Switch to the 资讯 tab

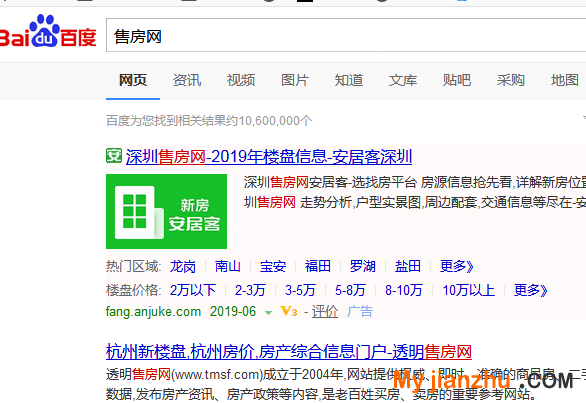click(x=187, y=80)
